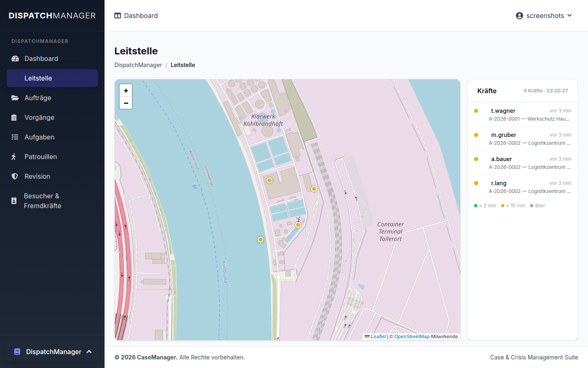
Task: Click the Patrouillen walking person icon
Action: pyautogui.click(x=14, y=157)
